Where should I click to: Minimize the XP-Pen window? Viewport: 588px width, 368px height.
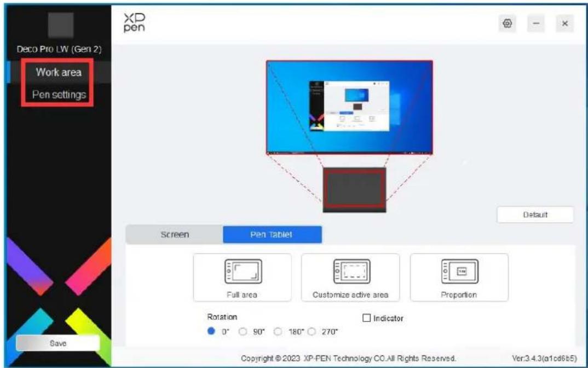pos(536,23)
